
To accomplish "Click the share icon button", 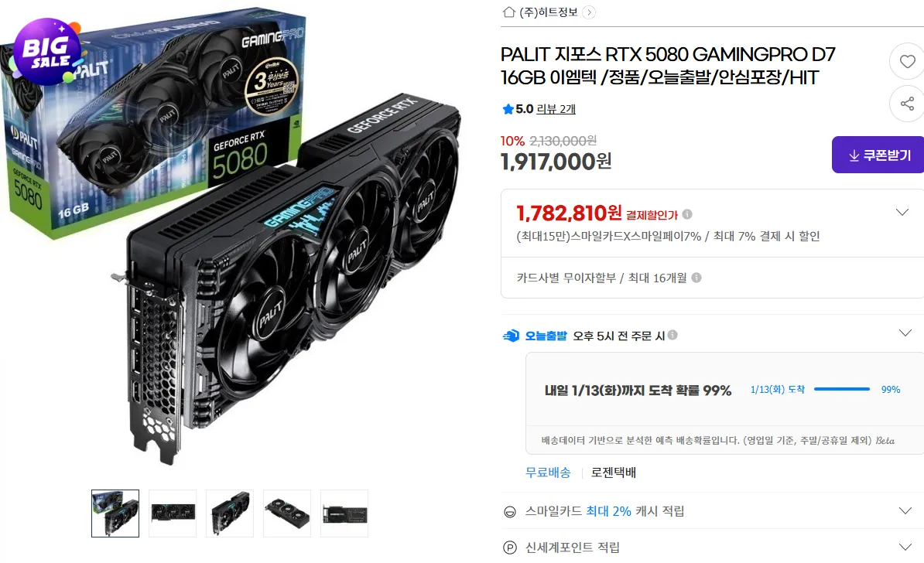I will point(907,104).
